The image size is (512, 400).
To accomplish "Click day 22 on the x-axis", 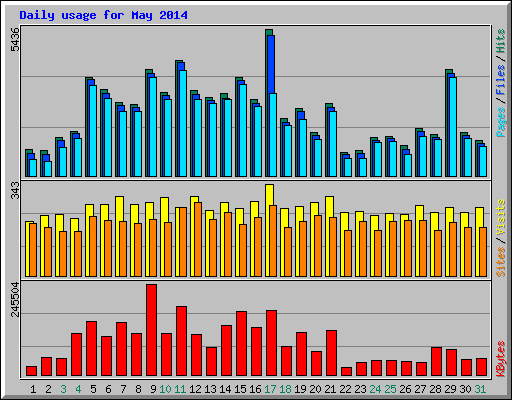I will point(345,389).
